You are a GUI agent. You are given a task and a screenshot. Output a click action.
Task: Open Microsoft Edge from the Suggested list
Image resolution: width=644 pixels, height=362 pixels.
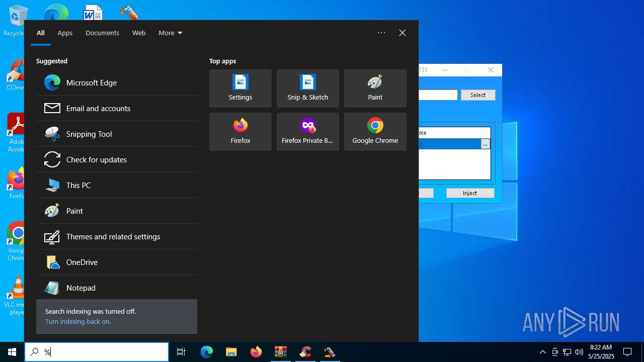[x=117, y=82]
